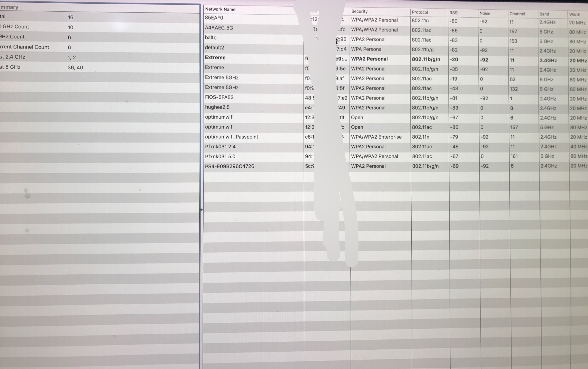Select the Pfxnk031 2.4 network row
This screenshot has width=588, height=369.
point(220,147)
